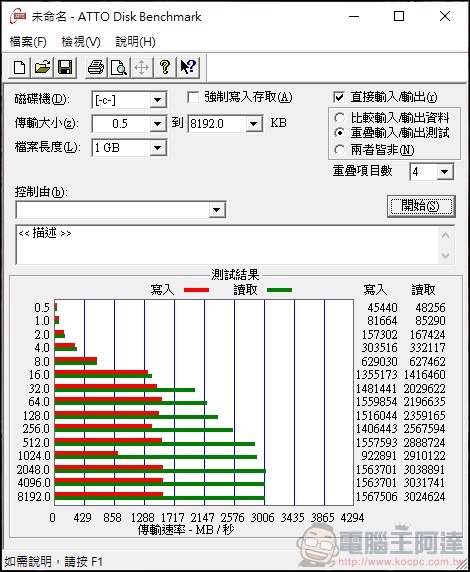Uncheck the 直接輸入/輸出 checkbox
The width and height of the screenshot is (470, 572).
click(x=339, y=97)
